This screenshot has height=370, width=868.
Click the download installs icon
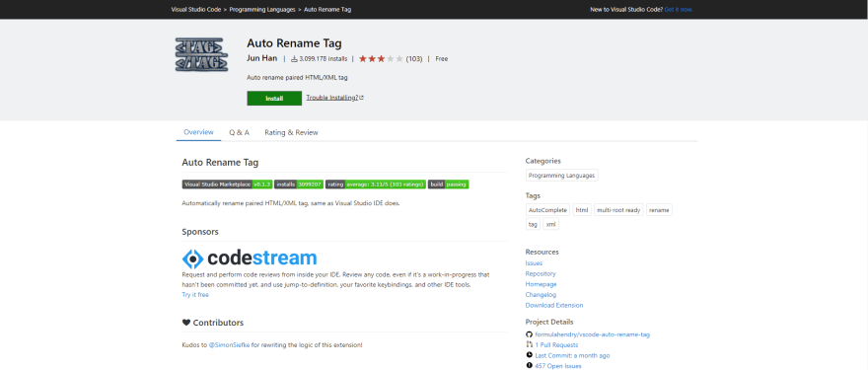[x=295, y=59]
